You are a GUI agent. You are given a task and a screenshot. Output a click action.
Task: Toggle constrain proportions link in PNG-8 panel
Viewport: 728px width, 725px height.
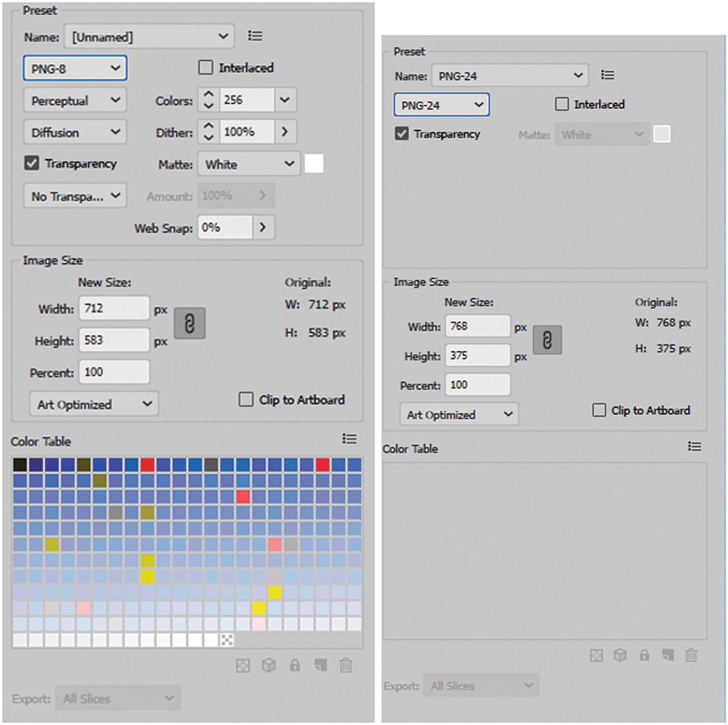click(190, 323)
